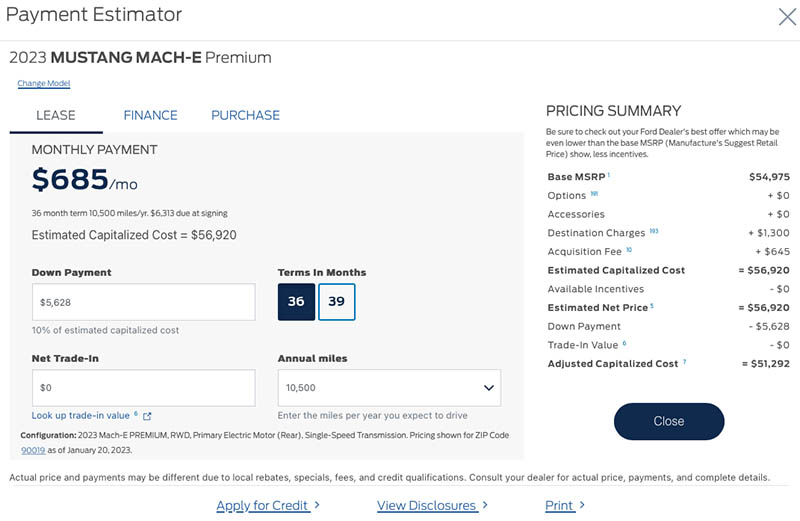Click the Destination Charges footnote marker
This screenshot has height=521, width=800.
pyautogui.click(x=654, y=231)
